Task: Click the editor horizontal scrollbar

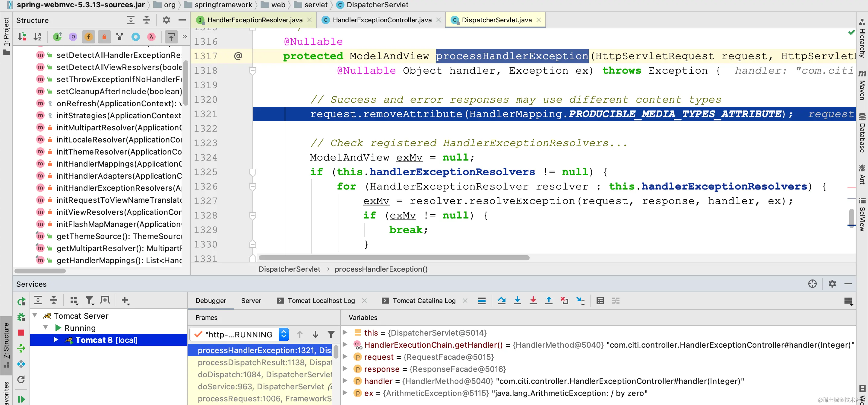Action: click(x=394, y=258)
